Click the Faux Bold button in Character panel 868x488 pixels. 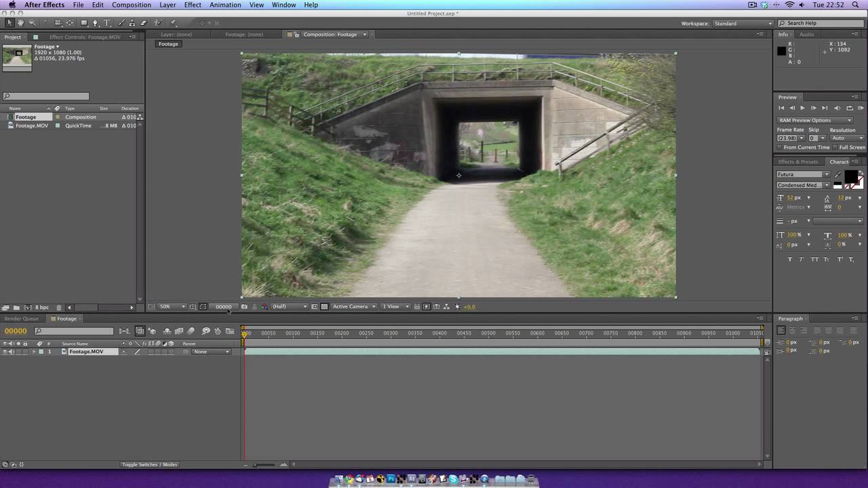(x=790, y=260)
